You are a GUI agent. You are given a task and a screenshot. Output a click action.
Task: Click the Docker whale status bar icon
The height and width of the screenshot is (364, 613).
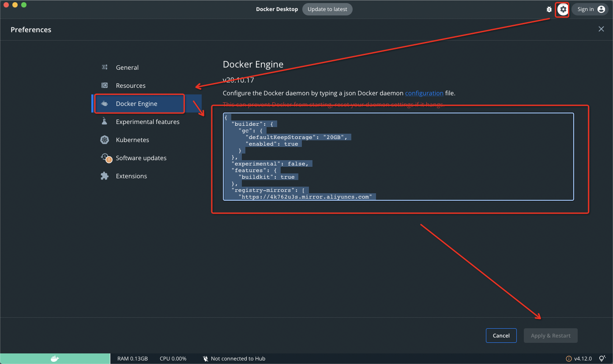coord(55,359)
